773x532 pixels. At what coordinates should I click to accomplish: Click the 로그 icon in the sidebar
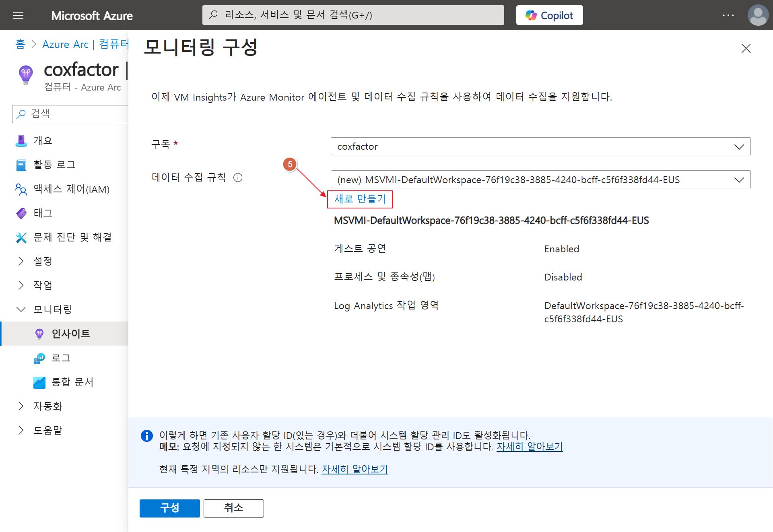[39, 358]
